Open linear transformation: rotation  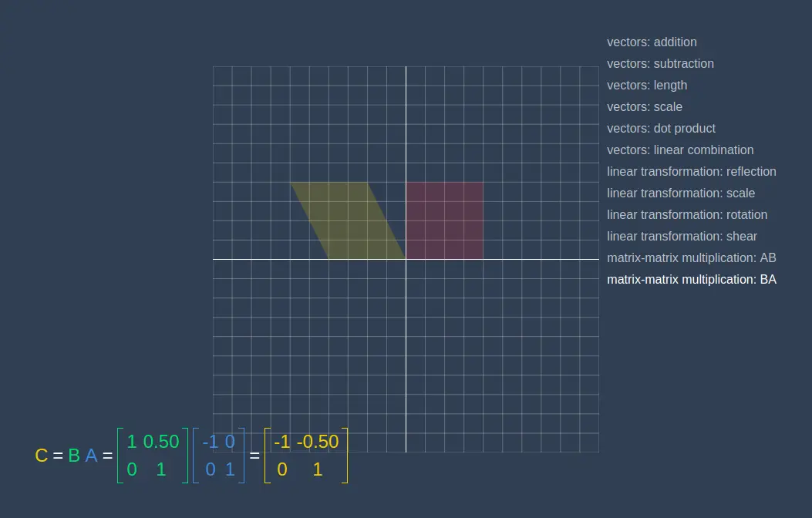(x=686, y=215)
